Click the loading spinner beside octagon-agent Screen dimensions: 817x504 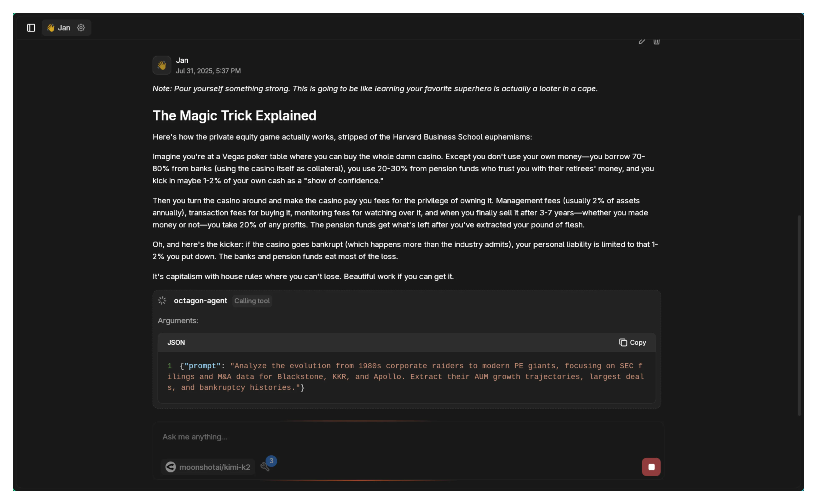[x=162, y=301]
